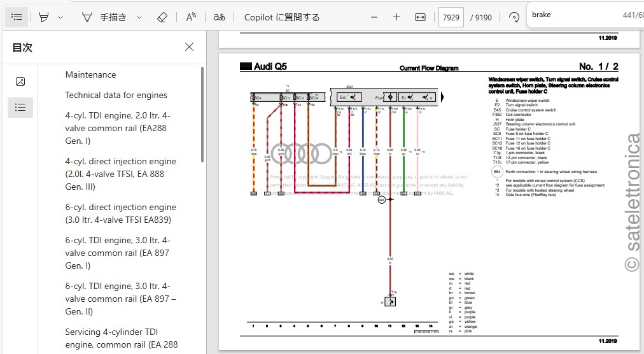Rotate the page view
Image resolution: width=644 pixels, height=354 pixels.
[514, 17]
